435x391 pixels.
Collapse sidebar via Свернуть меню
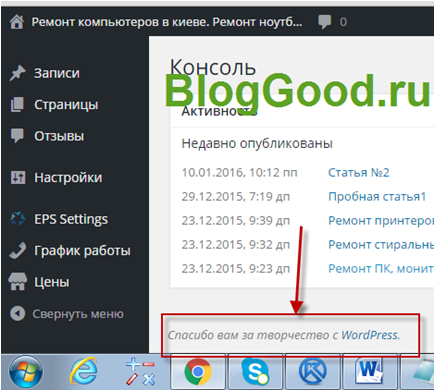tap(78, 314)
